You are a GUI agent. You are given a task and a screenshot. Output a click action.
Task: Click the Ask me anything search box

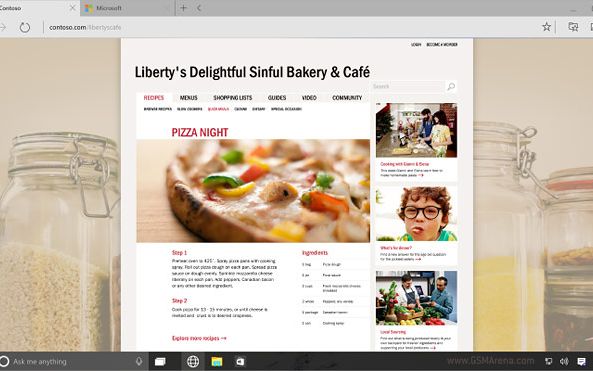tap(74, 362)
